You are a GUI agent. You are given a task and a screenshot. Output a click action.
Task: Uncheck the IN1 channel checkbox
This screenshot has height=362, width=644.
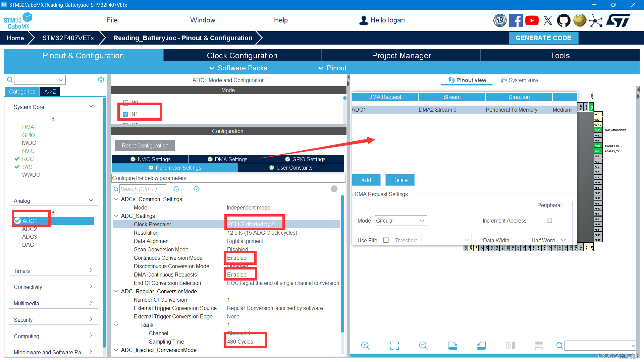click(126, 114)
